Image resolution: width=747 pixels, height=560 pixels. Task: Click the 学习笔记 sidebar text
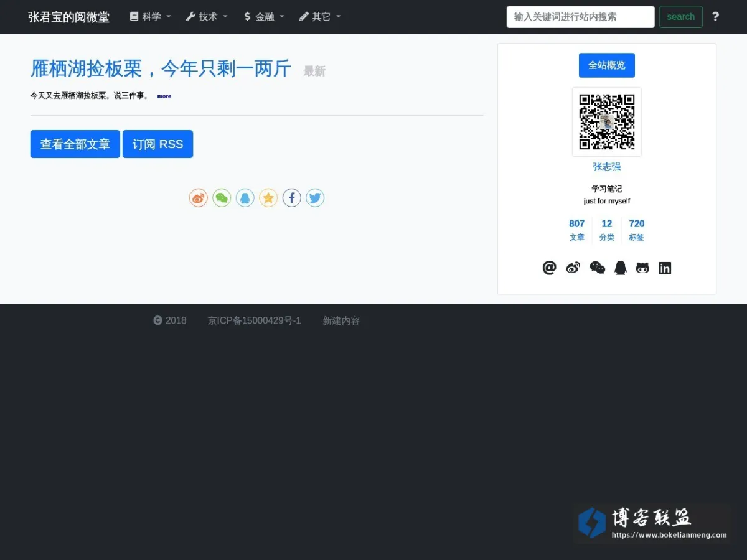607,189
